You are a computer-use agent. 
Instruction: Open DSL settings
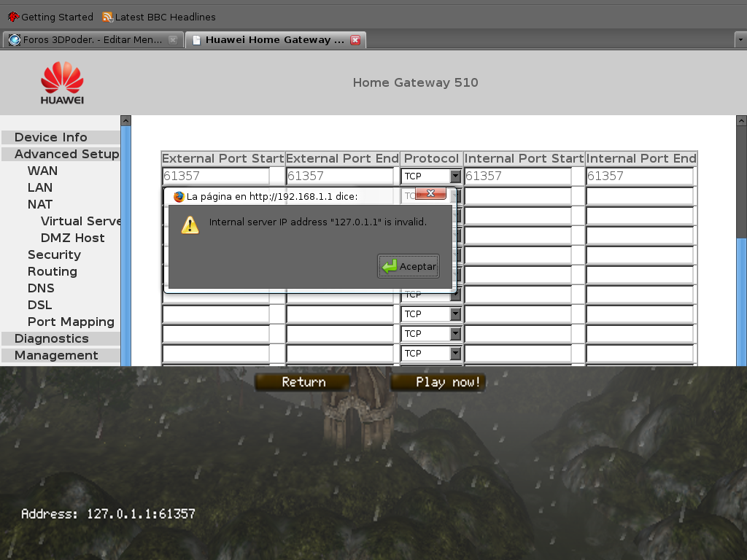pyautogui.click(x=39, y=305)
